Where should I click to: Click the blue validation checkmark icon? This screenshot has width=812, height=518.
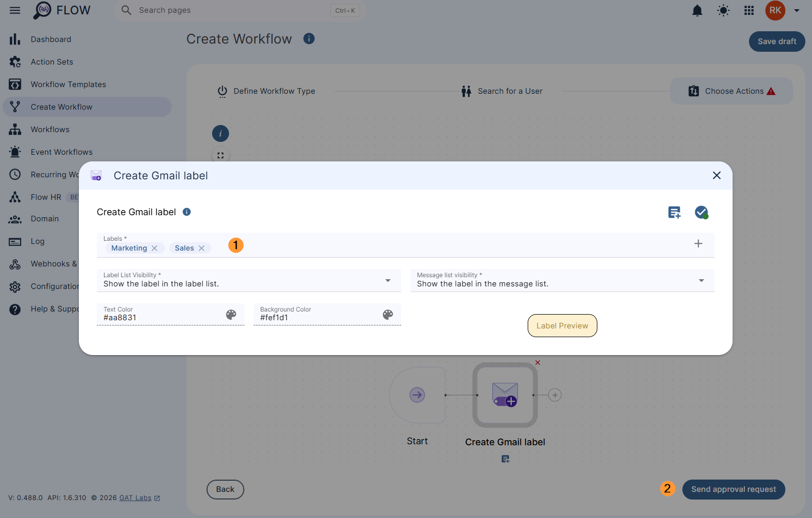(701, 212)
